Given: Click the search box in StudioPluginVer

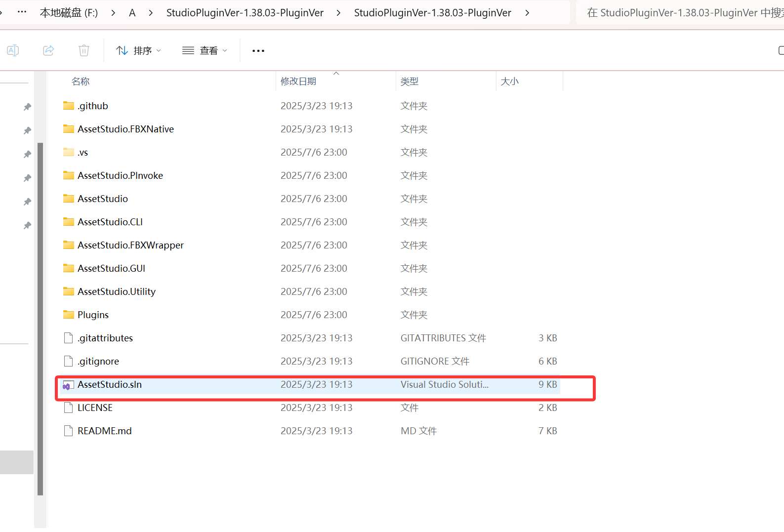Looking at the screenshot, I should (x=680, y=13).
